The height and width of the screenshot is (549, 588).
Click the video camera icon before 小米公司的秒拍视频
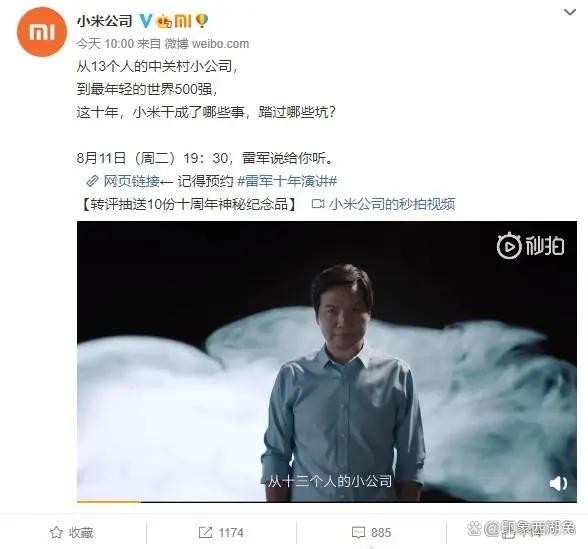click(x=318, y=204)
